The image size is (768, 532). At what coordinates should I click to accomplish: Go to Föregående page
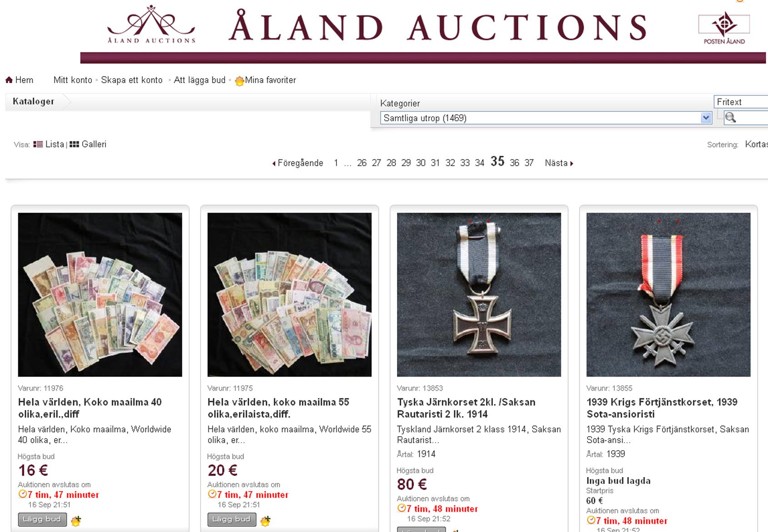(x=297, y=163)
